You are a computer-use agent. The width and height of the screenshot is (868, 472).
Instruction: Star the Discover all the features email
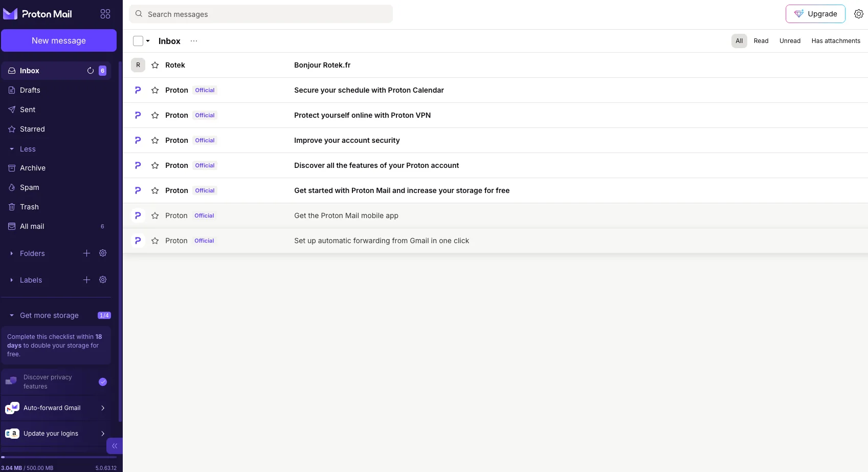[x=155, y=165]
